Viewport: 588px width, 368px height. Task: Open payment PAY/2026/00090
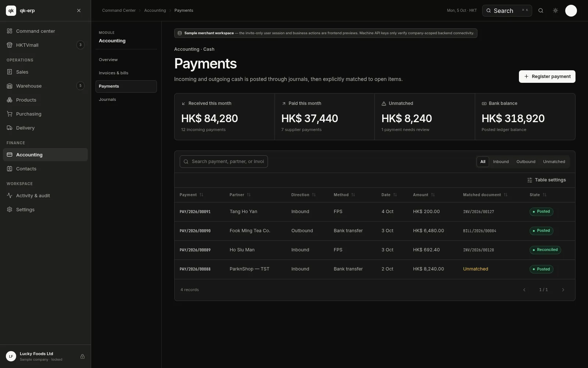[x=195, y=231]
